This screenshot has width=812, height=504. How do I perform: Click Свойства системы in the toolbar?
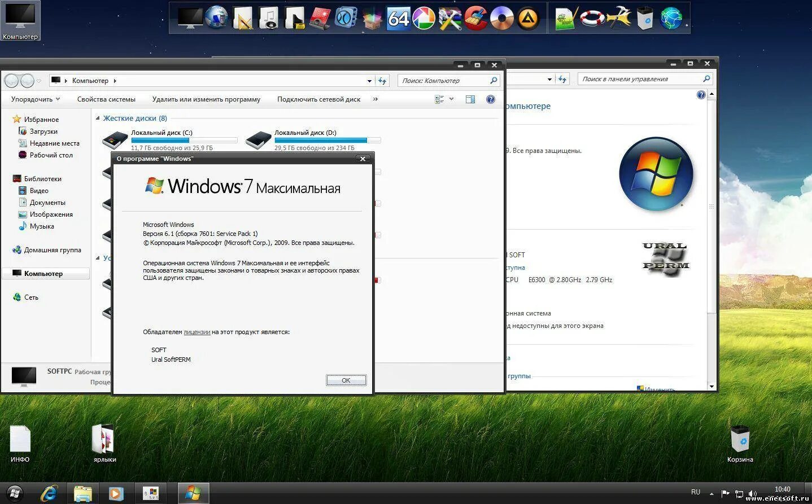coord(106,99)
